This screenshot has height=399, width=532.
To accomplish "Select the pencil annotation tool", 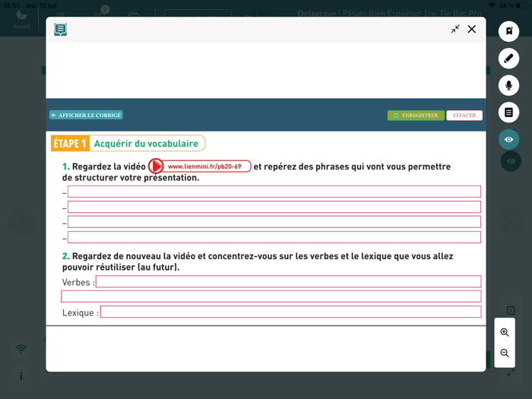I will pos(508,59).
